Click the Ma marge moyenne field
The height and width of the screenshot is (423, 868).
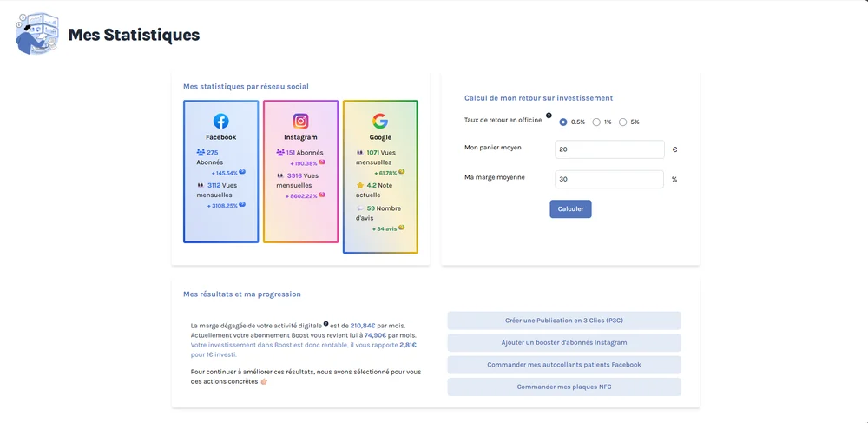[x=609, y=180]
